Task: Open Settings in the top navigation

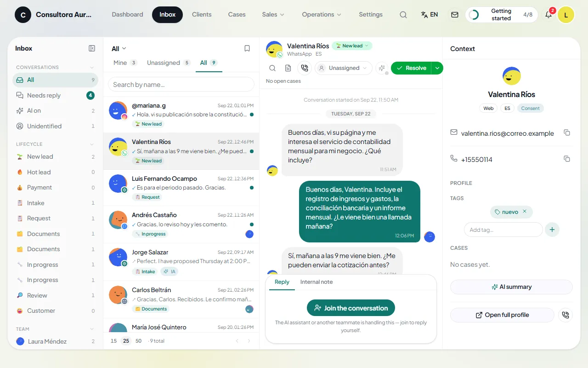Action: [371, 15]
